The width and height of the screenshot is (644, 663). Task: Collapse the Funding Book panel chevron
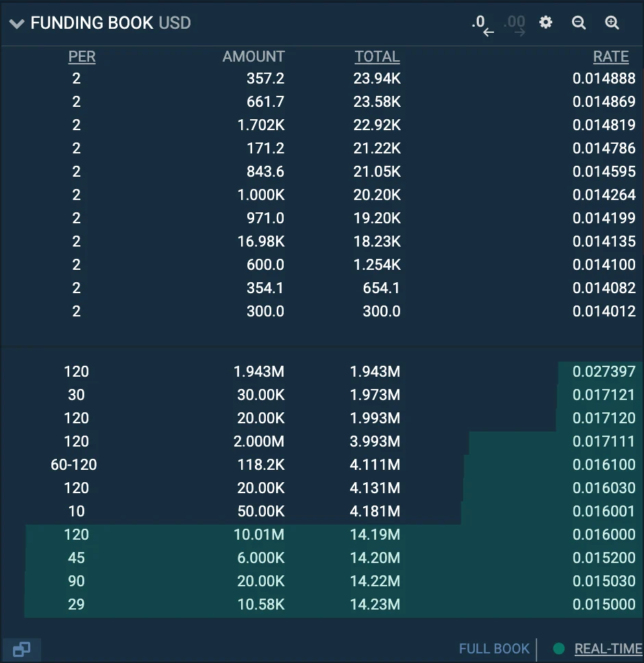pos(17,24)
